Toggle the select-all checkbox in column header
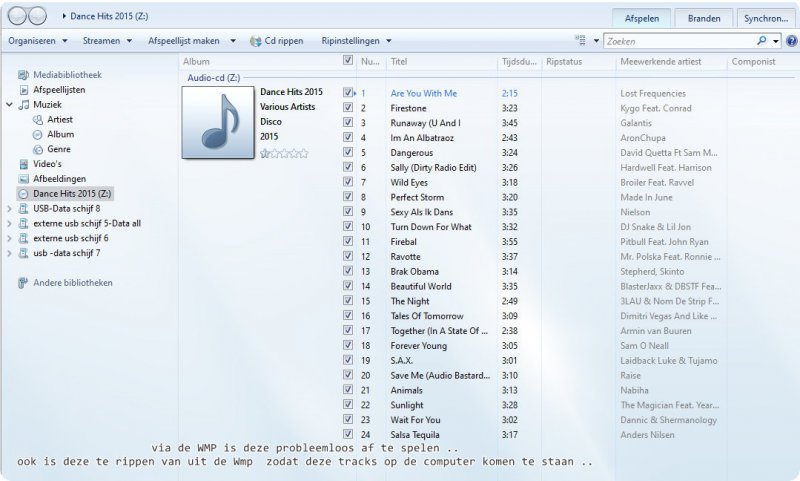This screenshot has height=481, width=800. click(x=347, y=61)
